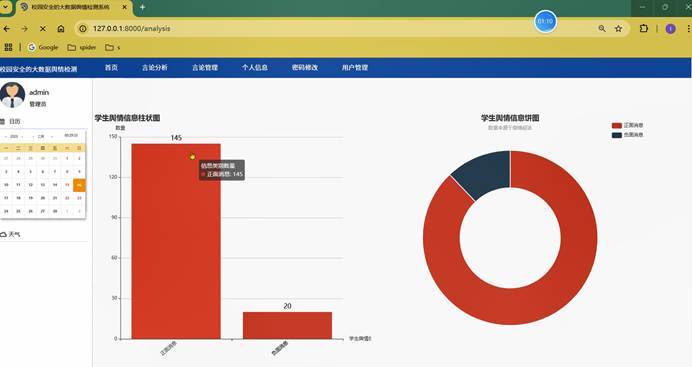Viewport: 692px width, 367px height.
Task: Expand the tab search dropdown
Action: click(x=5, y=7)
